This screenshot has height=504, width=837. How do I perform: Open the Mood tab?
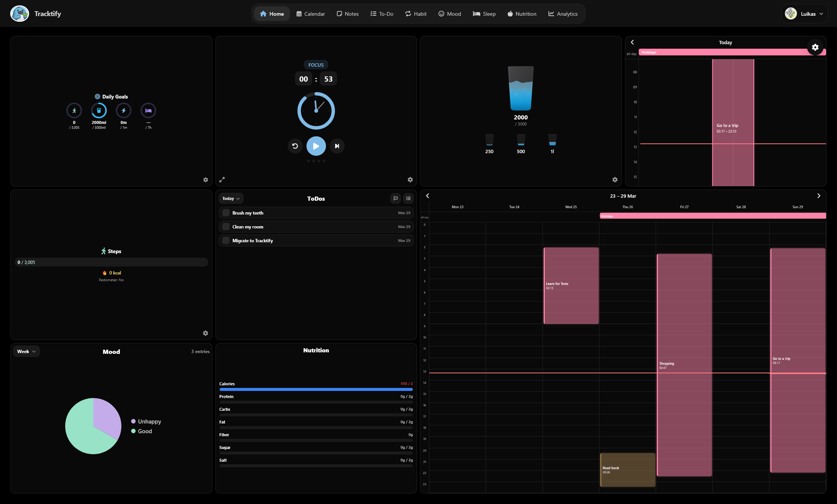(450, 14)
